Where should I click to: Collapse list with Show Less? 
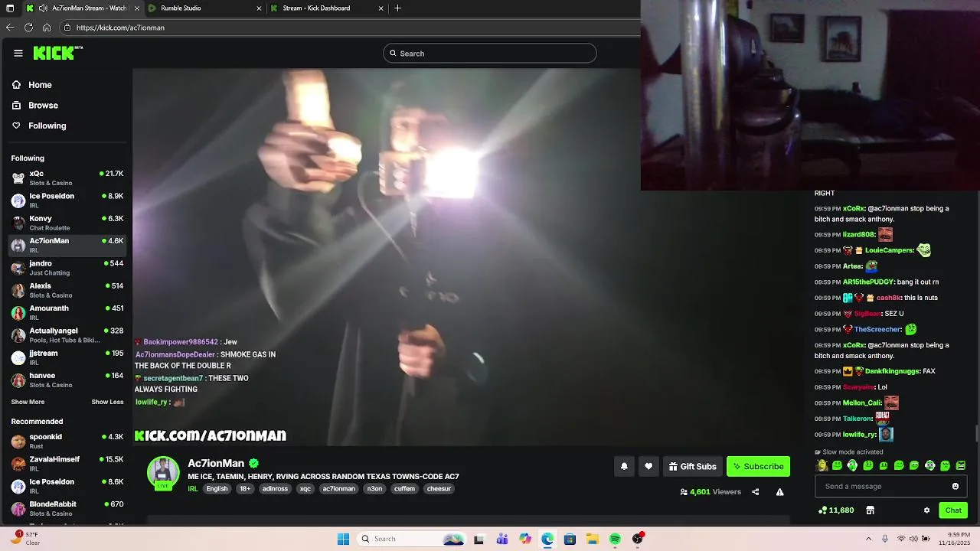tap(107, 402)
